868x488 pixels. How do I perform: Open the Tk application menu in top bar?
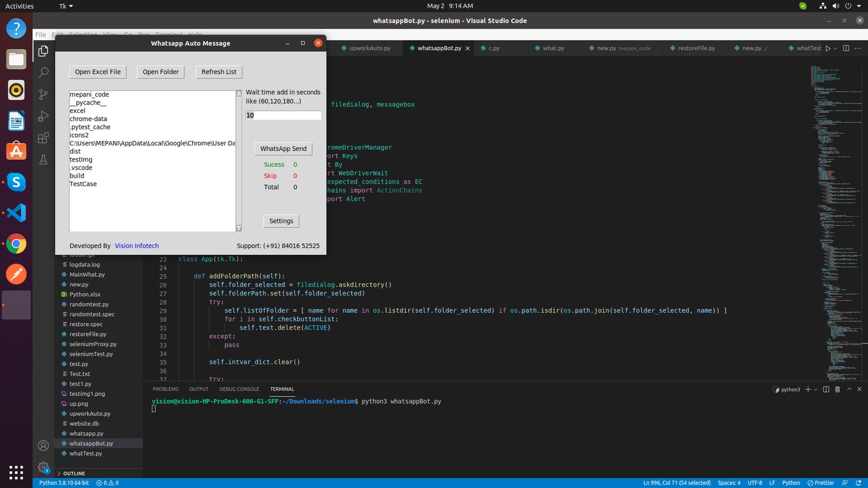click(66, 6)
